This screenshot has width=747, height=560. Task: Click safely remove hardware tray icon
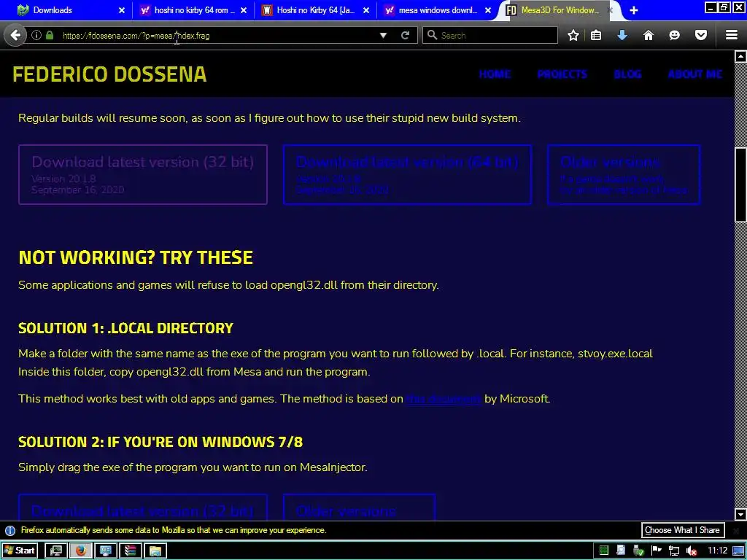(638, 551)
